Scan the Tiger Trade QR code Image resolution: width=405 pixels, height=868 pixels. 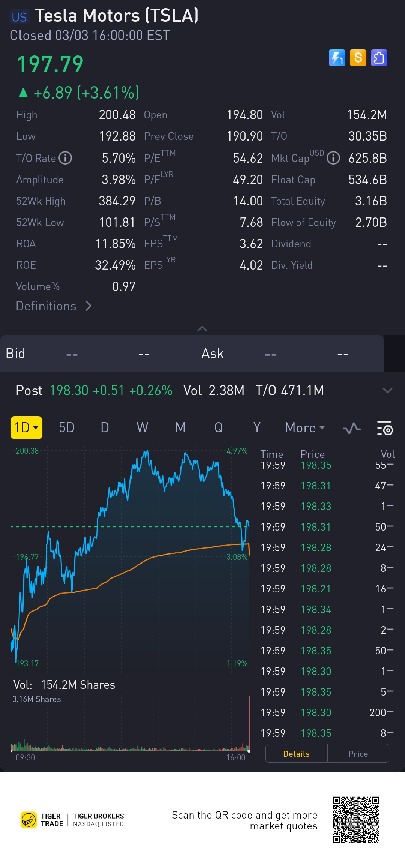[x=356, y=820]
